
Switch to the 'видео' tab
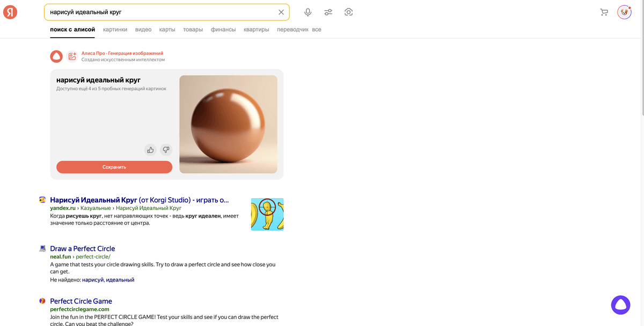[143, 30]
